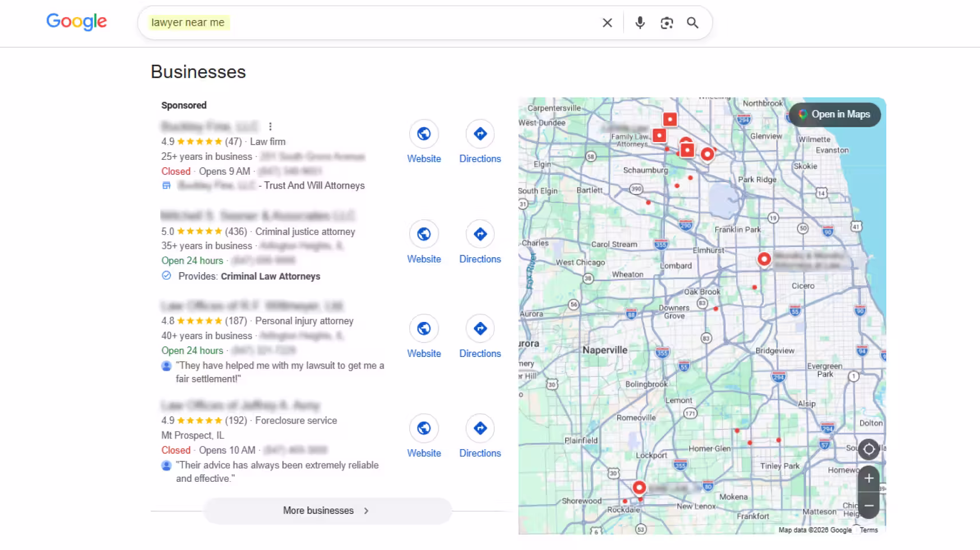Click the 'Mt Prospect, IL' address text
This screenshot has height=550, width=980.
[193, 435]
